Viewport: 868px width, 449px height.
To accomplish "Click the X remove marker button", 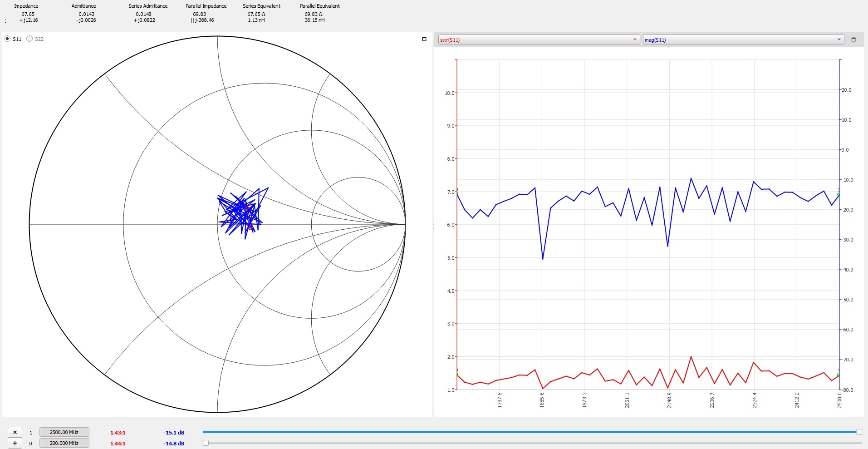I will (x=15, y=432).
